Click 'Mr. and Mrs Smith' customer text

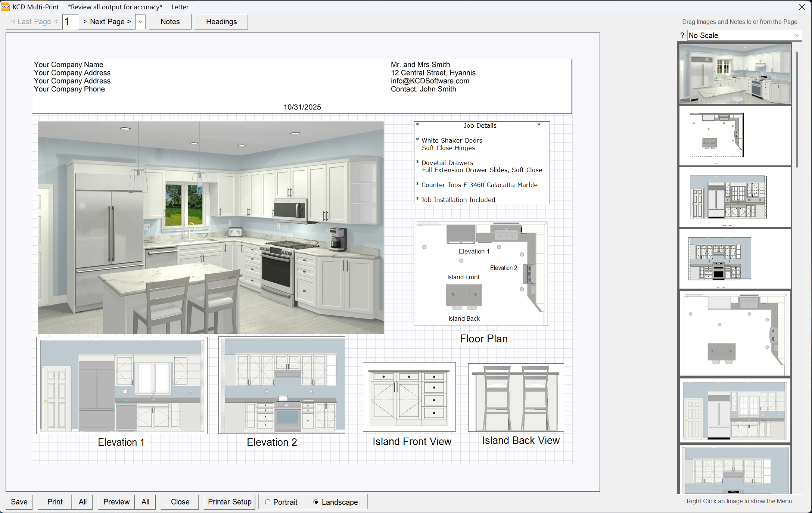(420, 65)
